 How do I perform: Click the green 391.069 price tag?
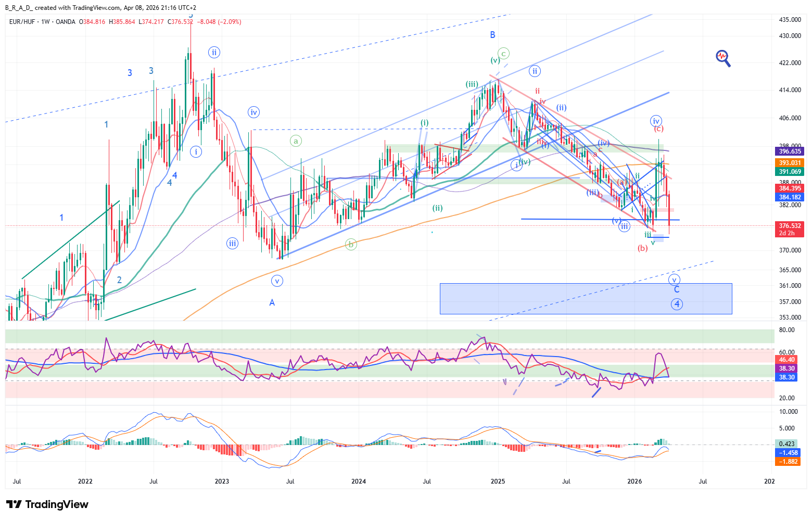(x=790, y=172)
